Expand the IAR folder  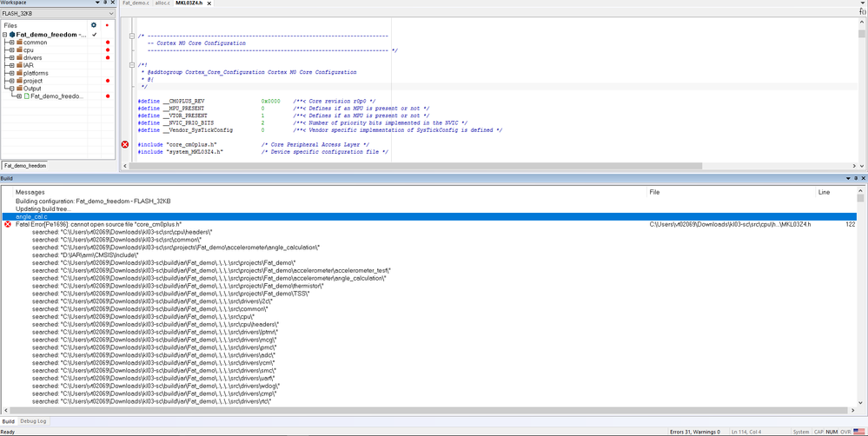point(11,65)
